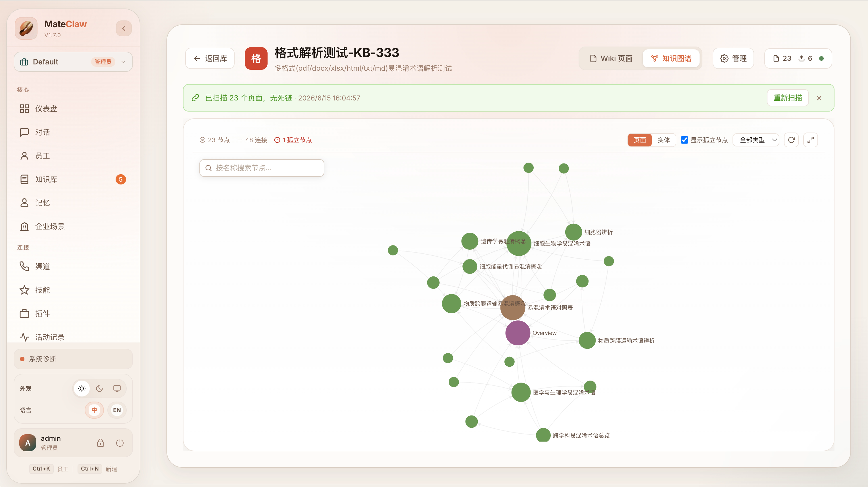Switch appearance to dark mode moon icon
Viewport: 868px width, 487px height.
[x=99, y=388]
